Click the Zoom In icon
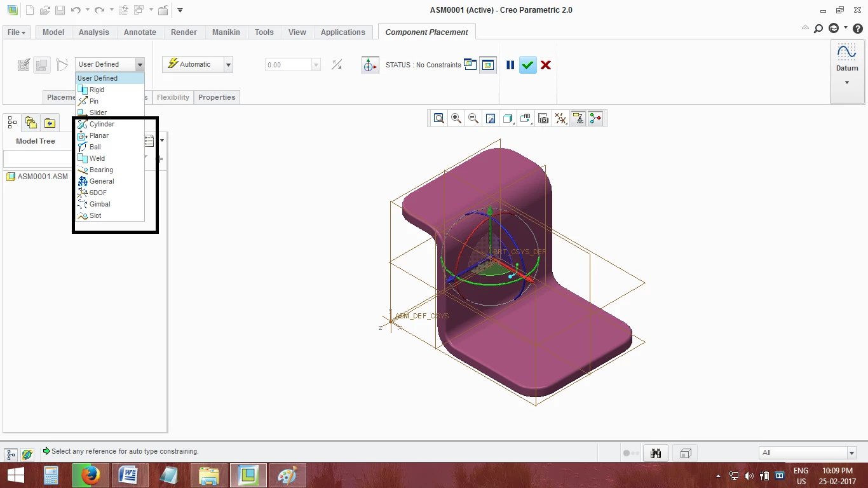The height and width of the screenshot is (488, 868). coord(456,118)
